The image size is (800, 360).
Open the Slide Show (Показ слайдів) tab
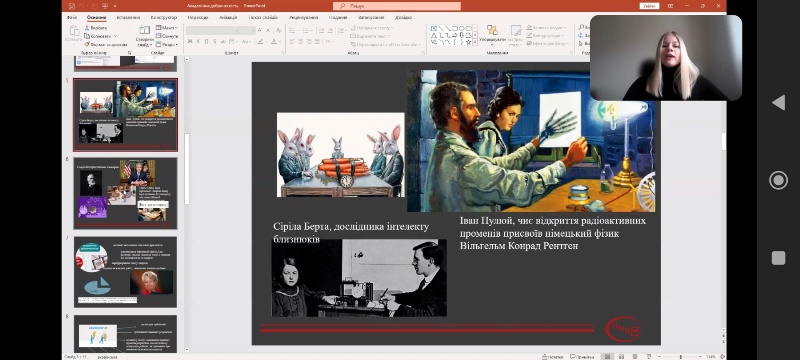[263, 17]
